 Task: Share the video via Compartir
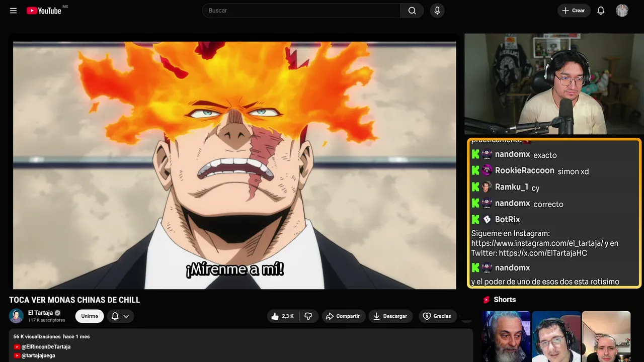pyautogui.click(x=343, y=316)
